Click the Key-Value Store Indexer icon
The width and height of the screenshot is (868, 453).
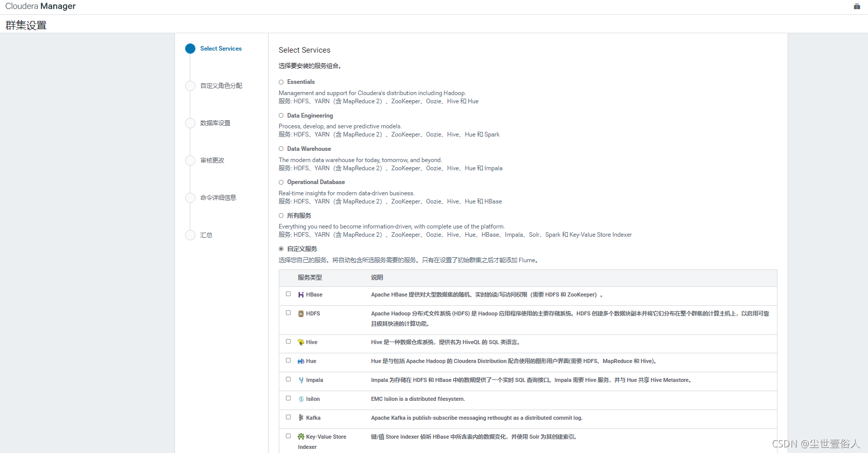[301, 437]
